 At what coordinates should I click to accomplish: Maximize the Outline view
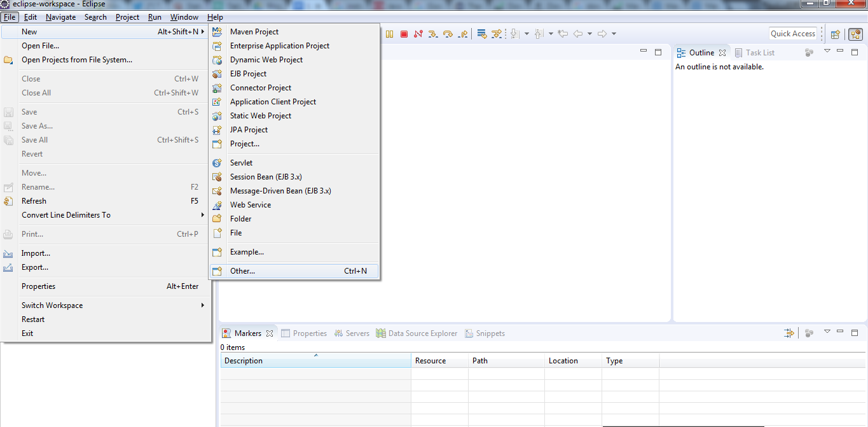[855, 52]
